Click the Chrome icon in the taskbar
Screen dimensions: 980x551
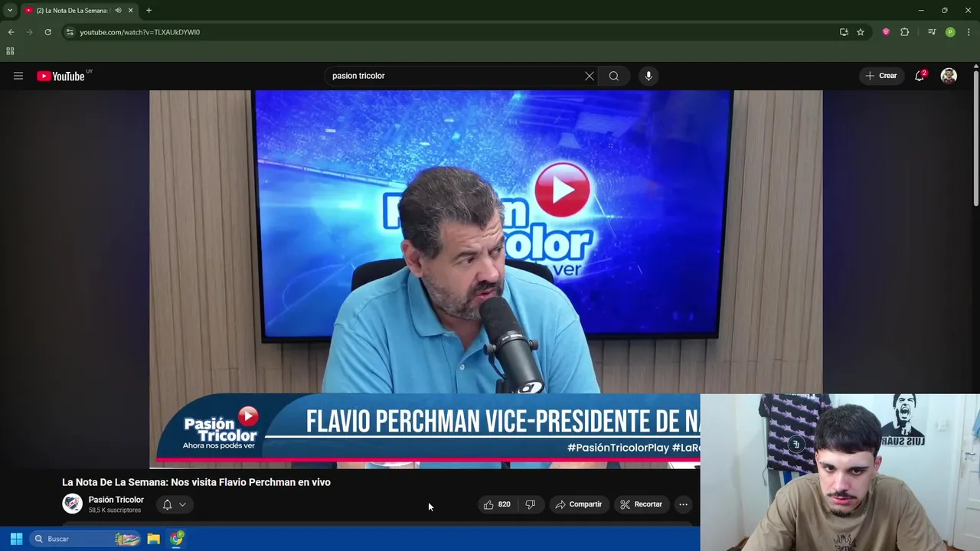pyautogui.click(x=177, y=539)
